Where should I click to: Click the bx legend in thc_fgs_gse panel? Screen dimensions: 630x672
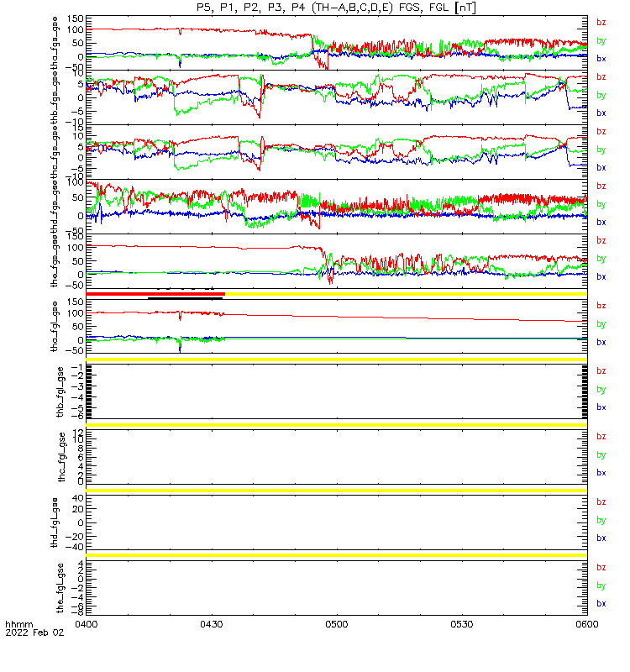(601, 167)
